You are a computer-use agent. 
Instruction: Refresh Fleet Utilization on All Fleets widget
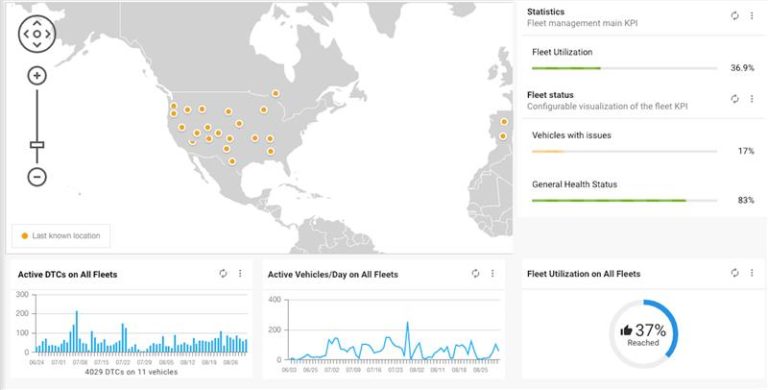pyautogui.click(x=734, y=273)
